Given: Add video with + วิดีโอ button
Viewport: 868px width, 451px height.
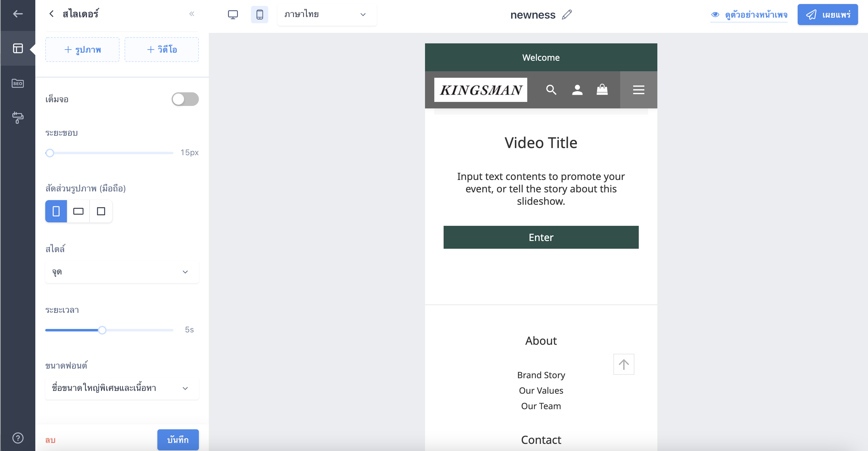Looking at the screenshot, I should coord(162,50).
